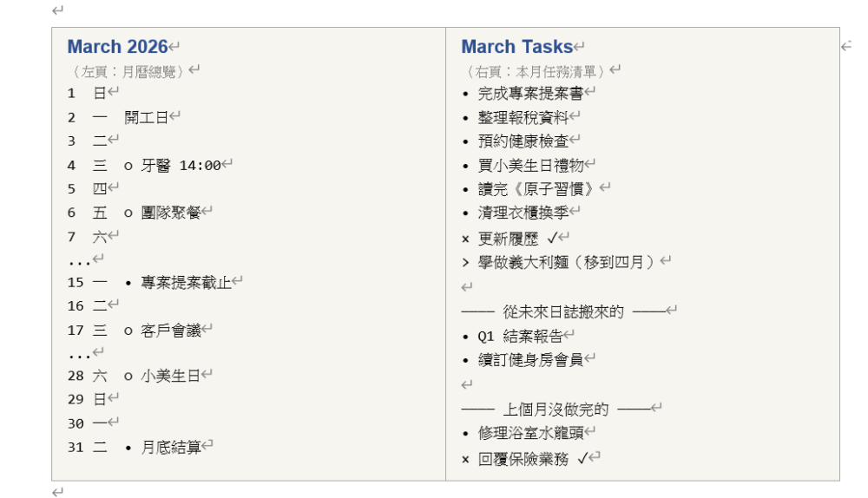Select the 牙醫 14:00 appointment line
This screenshot has height=498, width=868.
(x=181, y=165)
